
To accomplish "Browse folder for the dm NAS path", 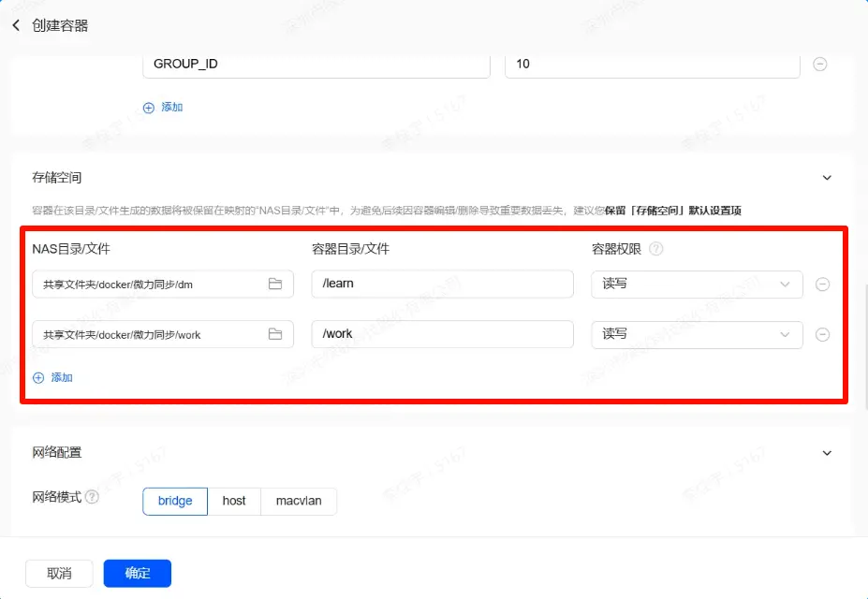I will click(x=275, y=284).
